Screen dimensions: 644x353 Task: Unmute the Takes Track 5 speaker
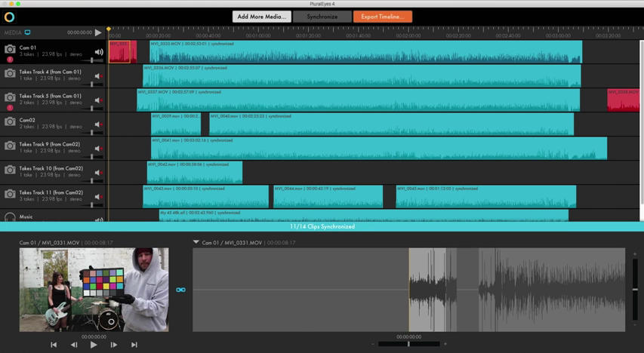(99, 100)
